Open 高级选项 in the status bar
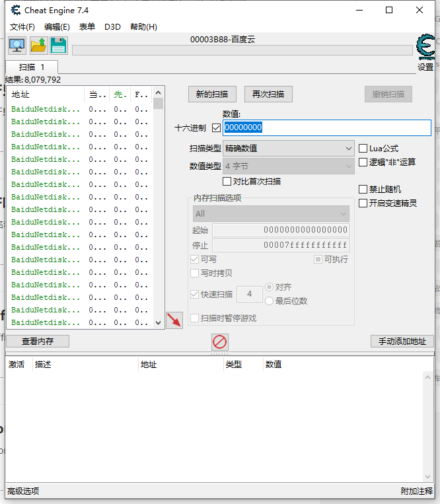The width and height of the screenshot is (440, 504). pyautogui.click(x=23, y=491)
